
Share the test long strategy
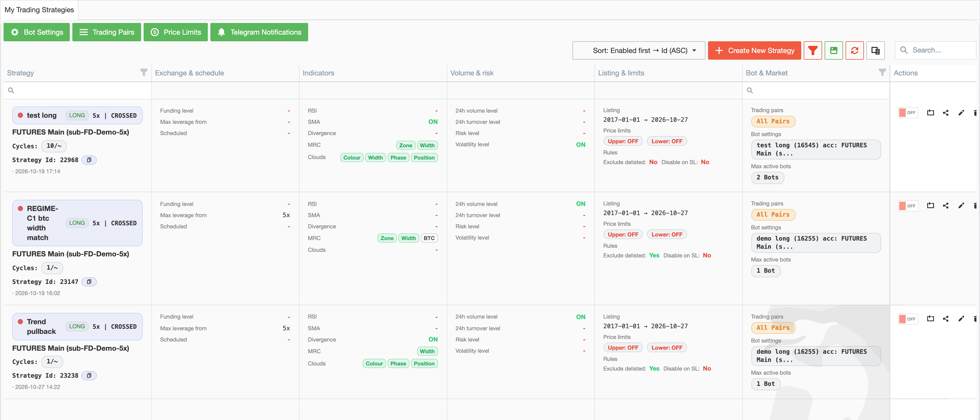(x=945, y=113)
